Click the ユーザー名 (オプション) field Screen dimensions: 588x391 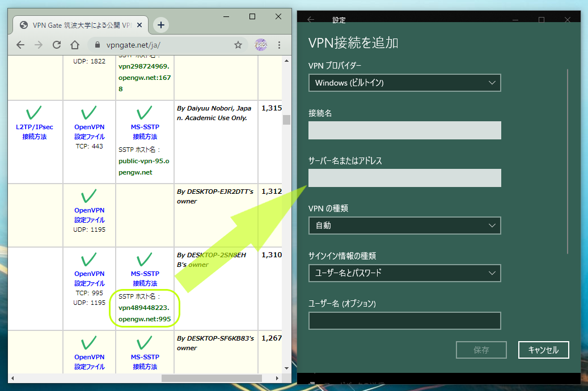(405, 321)
